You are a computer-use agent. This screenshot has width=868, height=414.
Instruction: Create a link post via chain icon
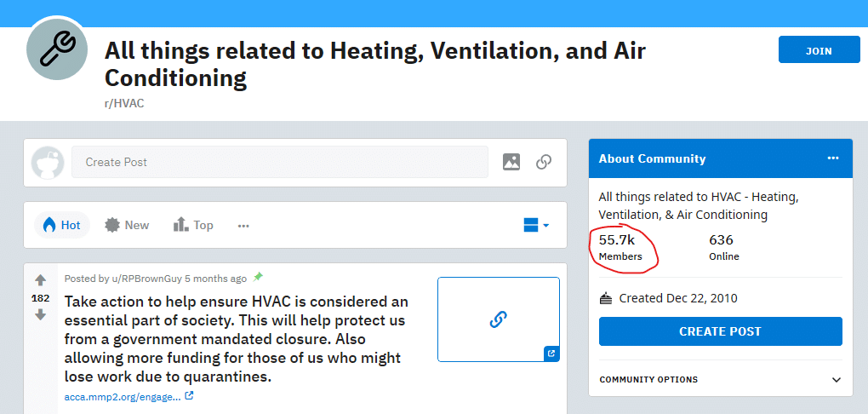click(544, 162)
